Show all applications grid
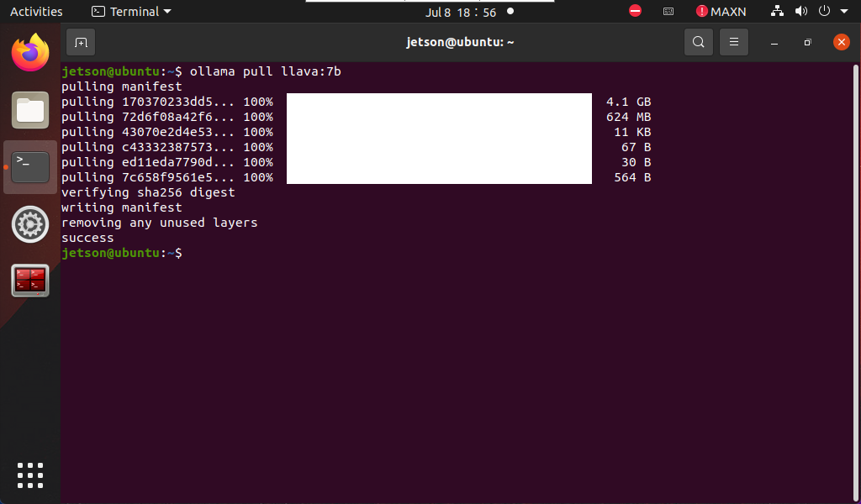 click(x=30, y=475)
